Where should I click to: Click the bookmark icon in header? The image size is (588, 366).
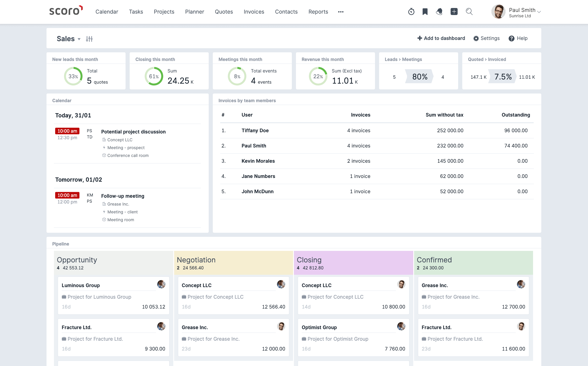tap(425, 12)
